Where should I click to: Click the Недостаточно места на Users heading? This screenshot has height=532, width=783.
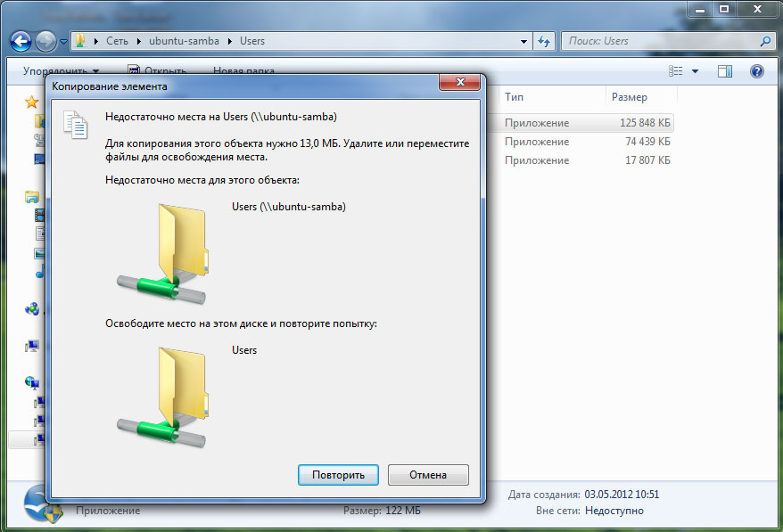[x=220, y=117]
